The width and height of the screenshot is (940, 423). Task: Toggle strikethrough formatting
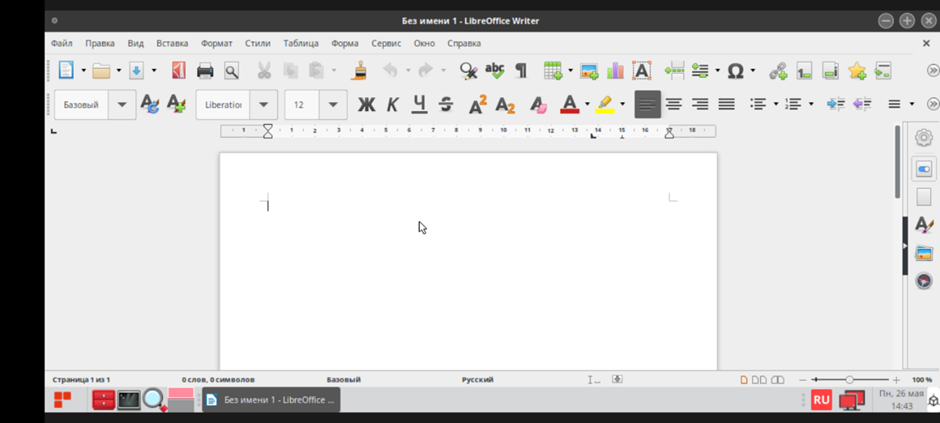point(445,104)
